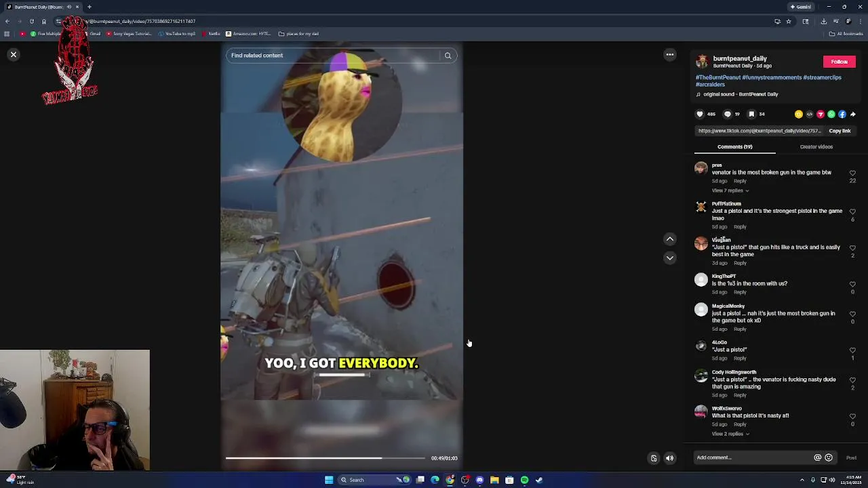Go back in the browser

(7, 21)
